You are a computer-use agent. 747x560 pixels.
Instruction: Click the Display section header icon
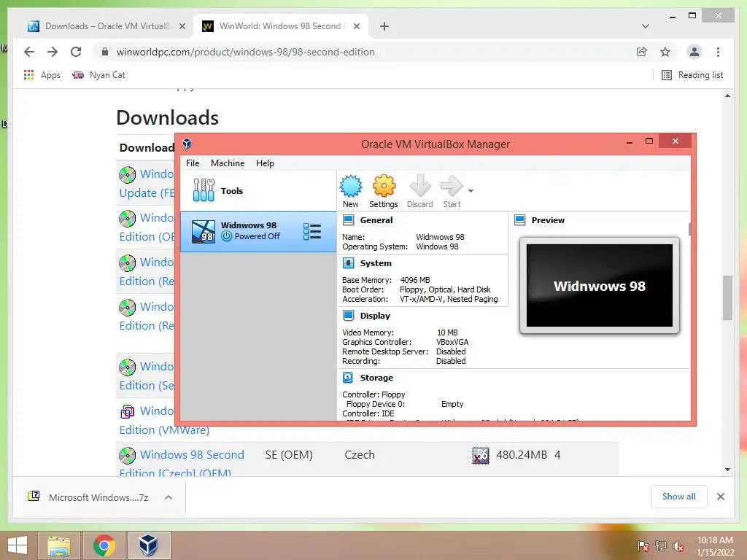pos(348,315)
